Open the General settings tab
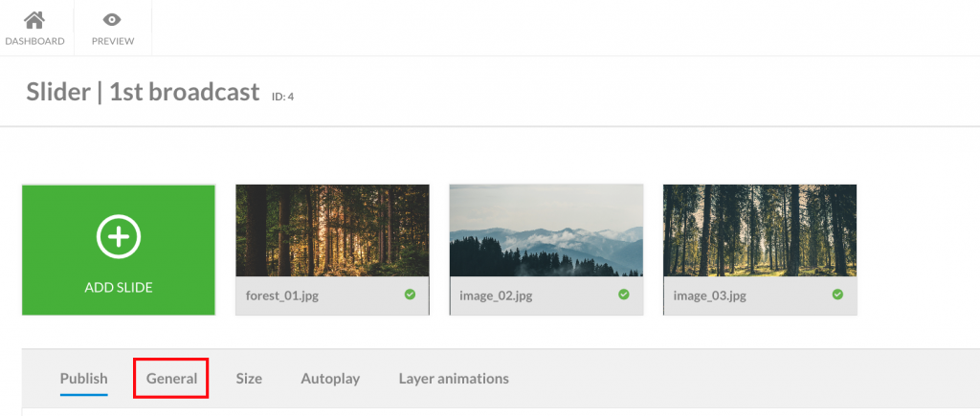Screen dimensions: 980x416 click(171, 379)
